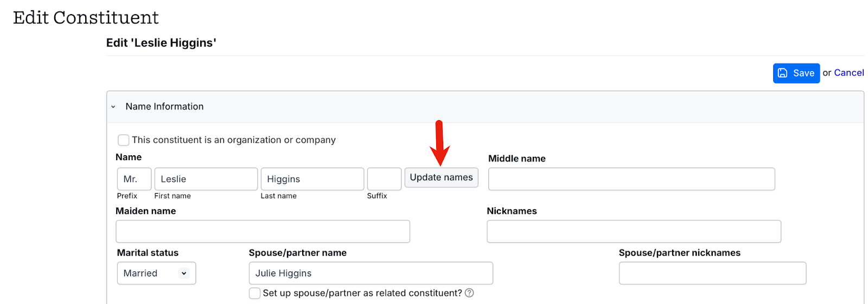Click the help icon beside related constituent
The image size is (868, 304).
point(469,293)
